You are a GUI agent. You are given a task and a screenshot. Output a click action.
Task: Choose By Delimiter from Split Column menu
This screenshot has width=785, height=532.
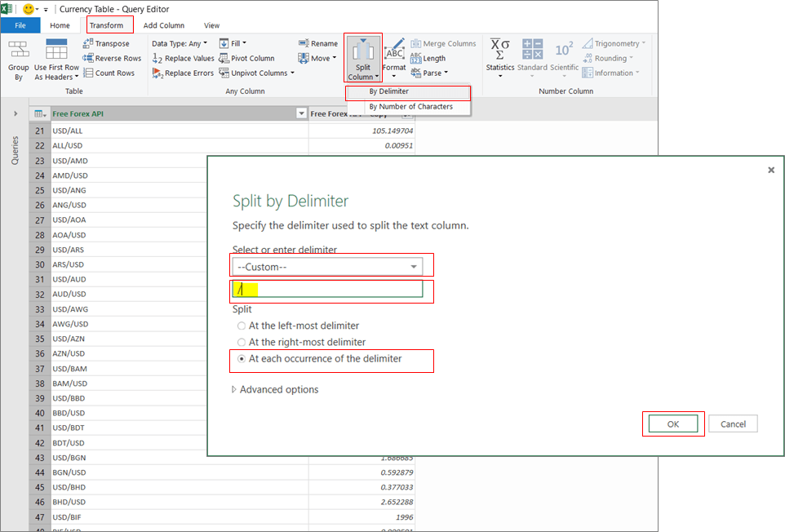click(408, 91)
